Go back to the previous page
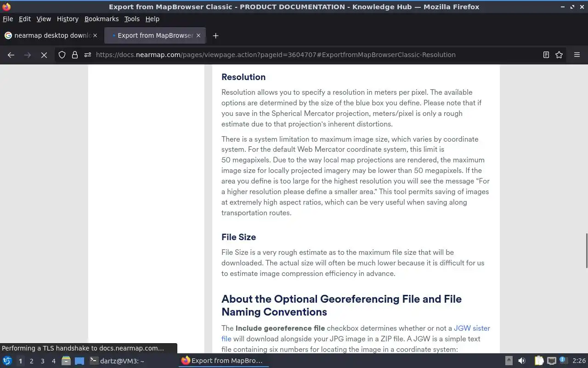This screenshot has width=588, height=368. [11, 55]
